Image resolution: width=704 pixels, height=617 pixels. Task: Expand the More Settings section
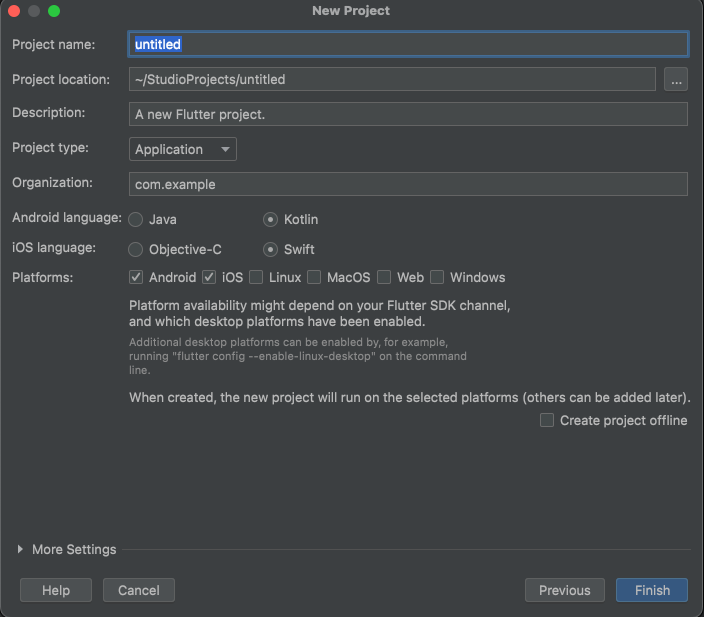point(20,549)
